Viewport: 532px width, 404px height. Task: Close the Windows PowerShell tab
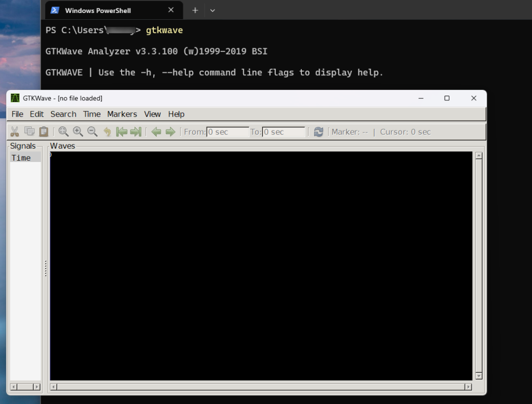(171, 10)
